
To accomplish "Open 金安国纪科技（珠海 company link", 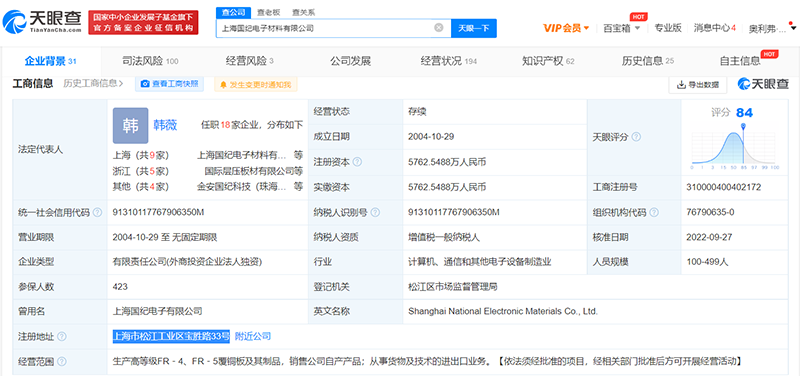I will (241, 186).
